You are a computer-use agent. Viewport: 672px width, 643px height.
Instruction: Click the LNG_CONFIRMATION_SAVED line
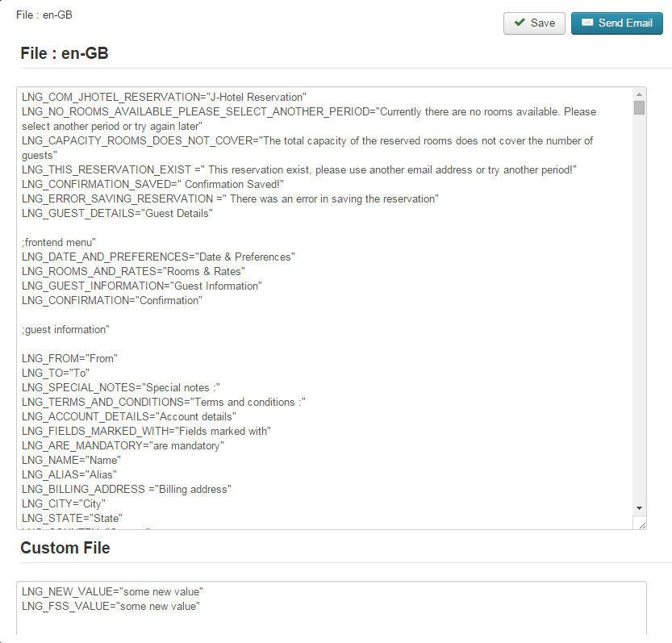[152, 184]
